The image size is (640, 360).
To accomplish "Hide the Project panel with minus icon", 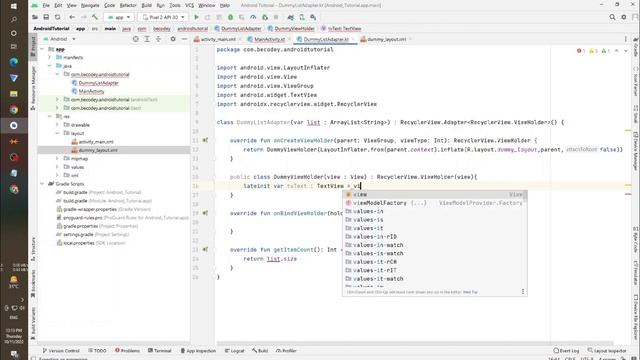I will tap(184, 39).
